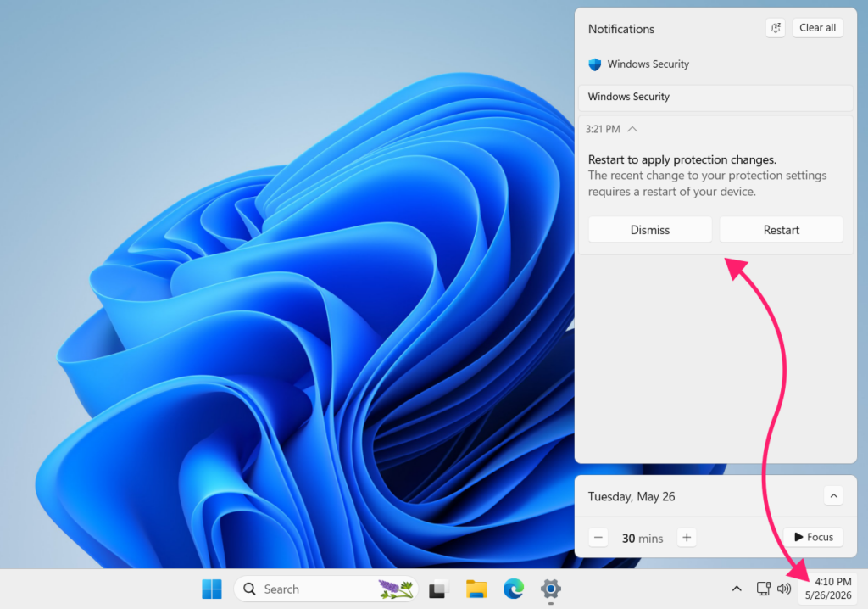The width and height of the screenshot is (868, 609).
Task: Open Microsoft Edge from the taskbar
Action: 513,589
